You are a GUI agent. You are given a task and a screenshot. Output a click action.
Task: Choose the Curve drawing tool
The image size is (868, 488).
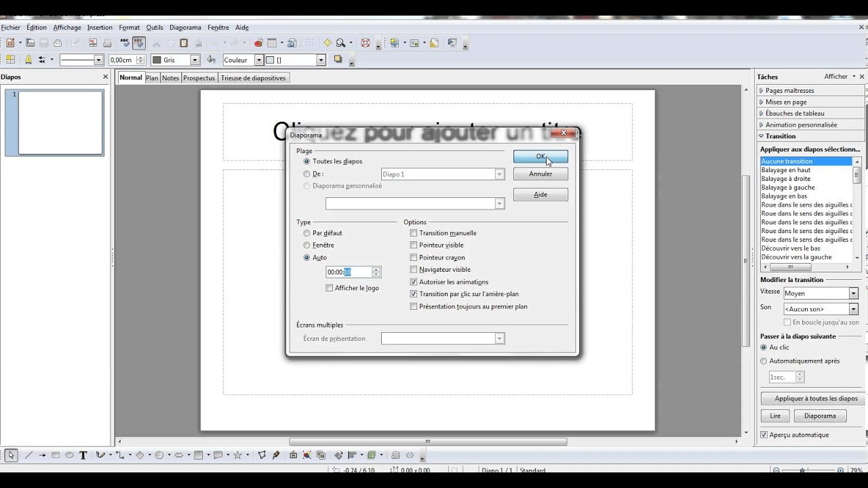click(100, 455)
